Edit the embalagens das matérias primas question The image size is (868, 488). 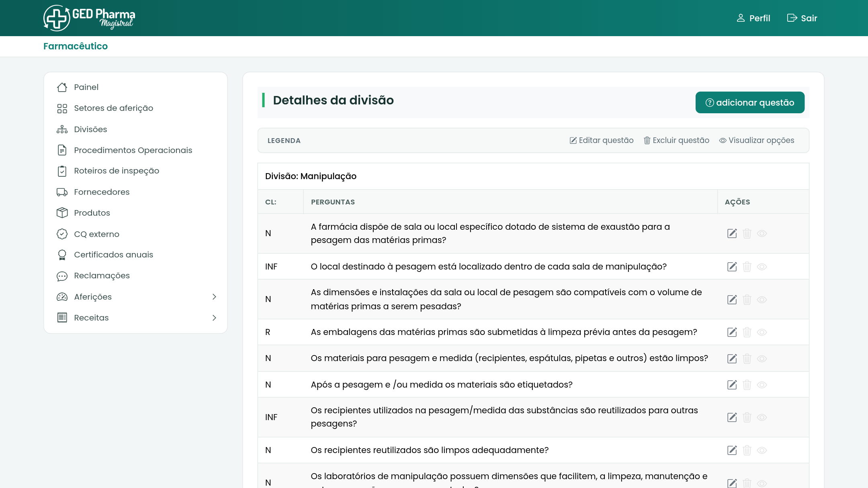pyautogui.click(x=732, y=332)
